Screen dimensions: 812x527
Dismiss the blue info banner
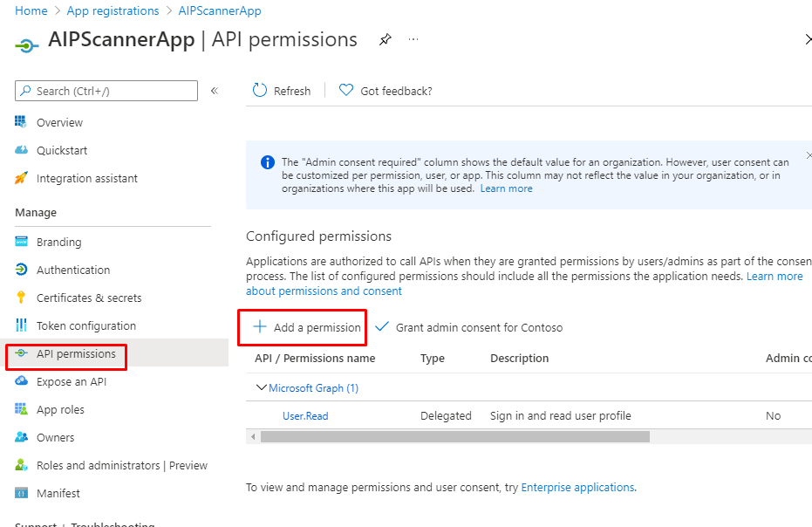tap(808, 155)
